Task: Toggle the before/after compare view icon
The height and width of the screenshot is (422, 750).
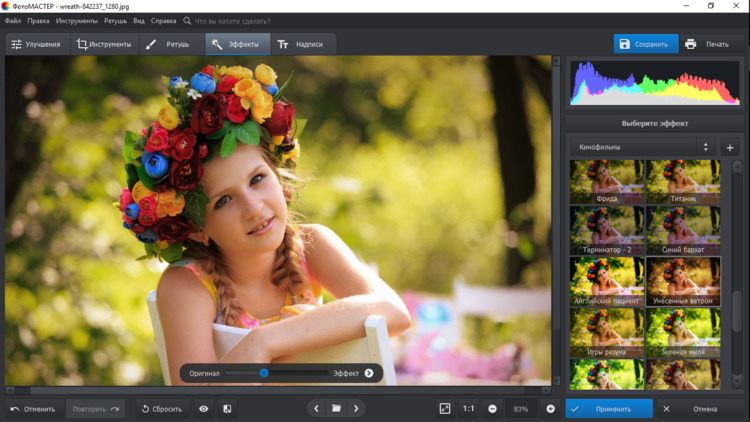Action: pos(227,409)
